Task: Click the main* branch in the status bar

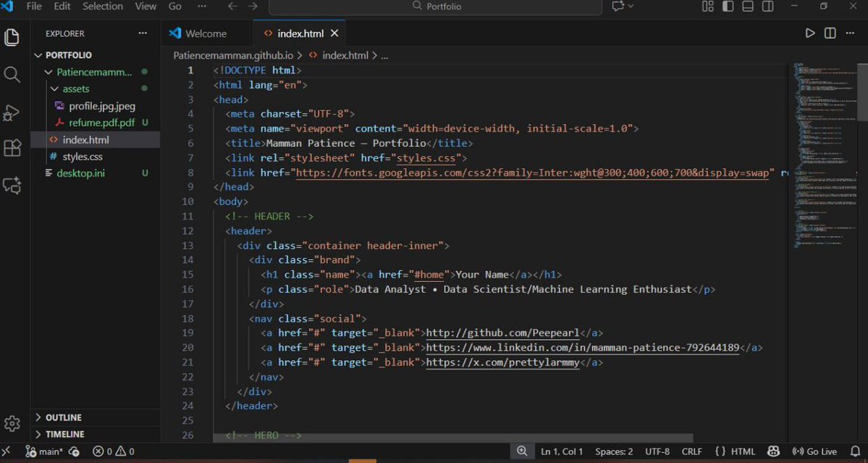Action: click(x=45, y=451)
